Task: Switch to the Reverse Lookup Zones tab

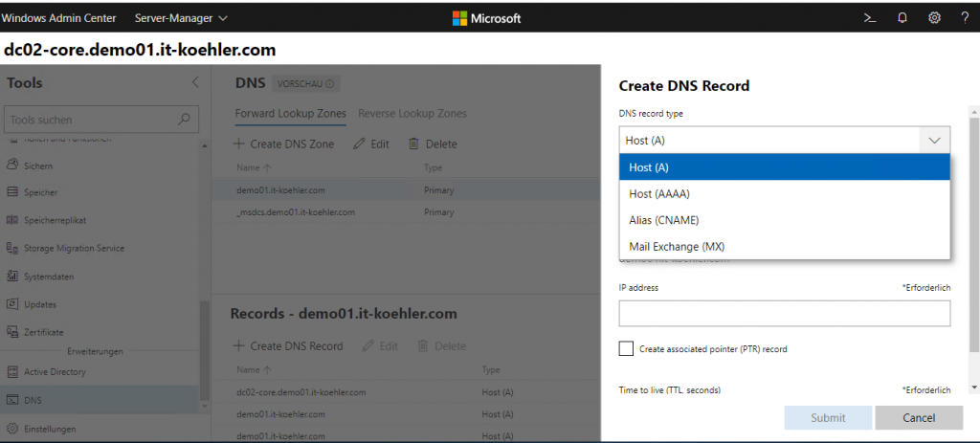Action: pyautogui.click(x=412, y=114)
